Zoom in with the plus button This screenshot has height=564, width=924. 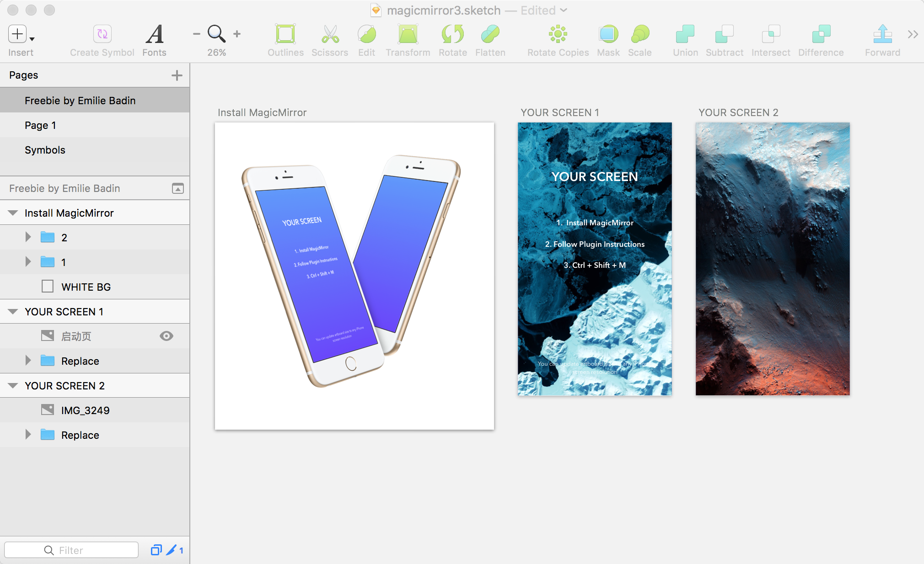coord(237,34)
